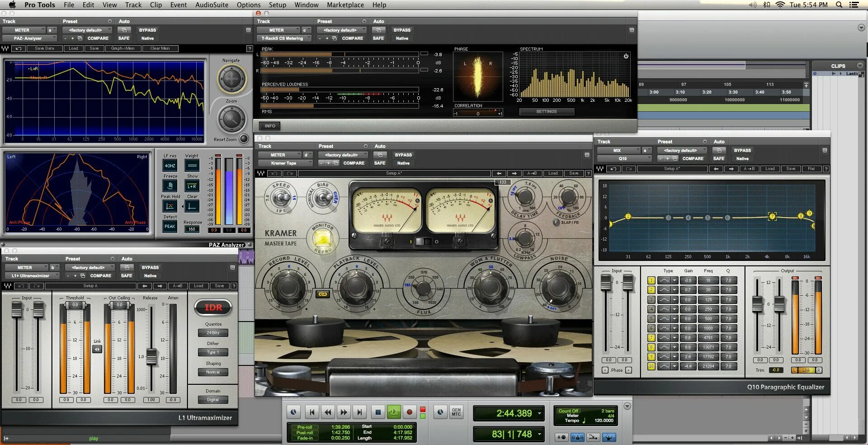Viewport: 868px width, 445px height.
Task: Click PAZ Analyzer Show L+R button
Action: click(192, 186)
